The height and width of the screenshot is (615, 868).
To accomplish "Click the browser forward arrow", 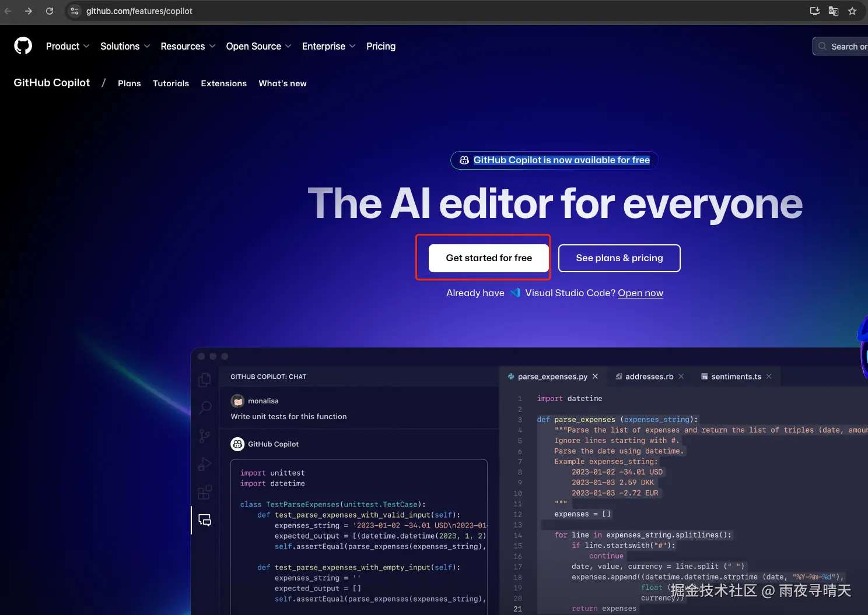I will (x=29, y=11).
